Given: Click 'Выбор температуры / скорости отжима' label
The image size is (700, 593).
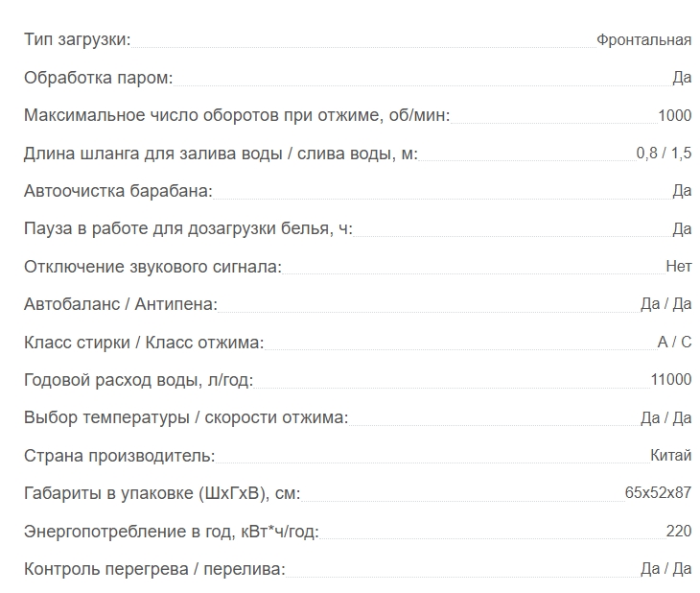Looking at the screenshot, I should click(186, 417).
